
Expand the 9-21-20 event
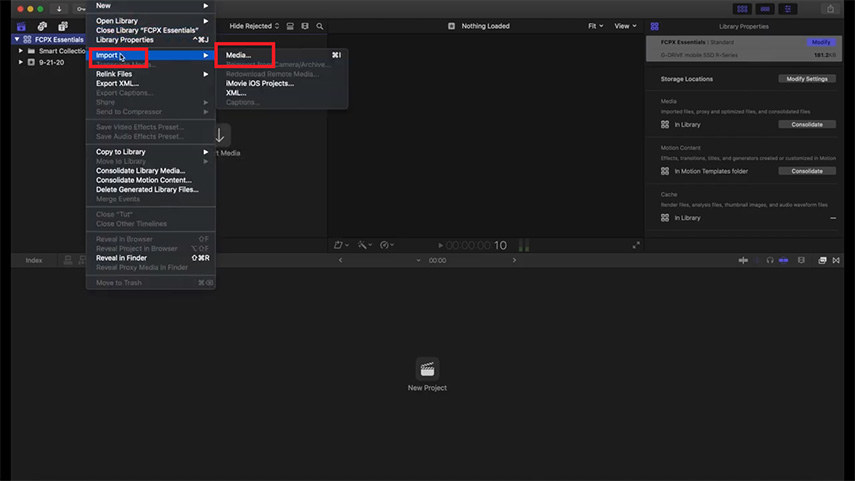[x=21, y=62]
